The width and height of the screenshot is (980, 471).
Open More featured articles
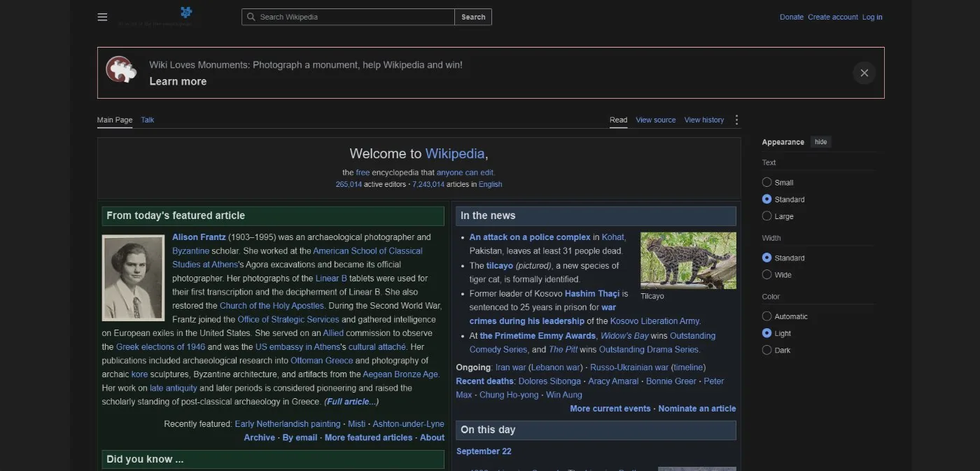368,437
